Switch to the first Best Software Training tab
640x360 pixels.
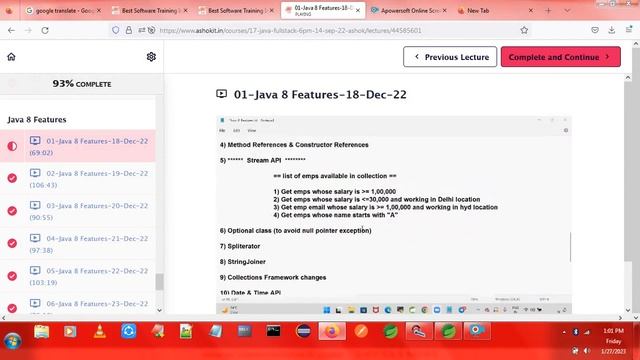(x=150, y=11)
